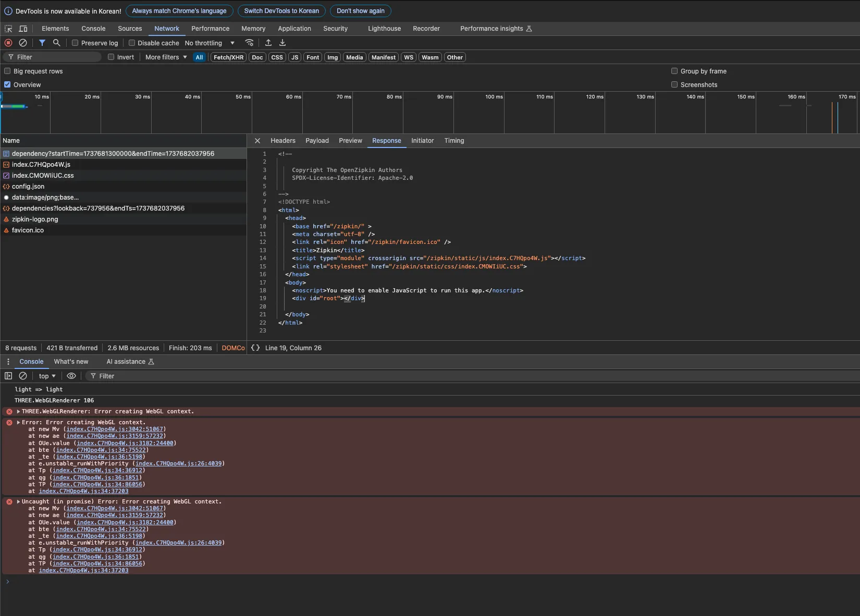Enable Preserve log checkbox
Screen dimensions: 860x616
tap(75, 43)
